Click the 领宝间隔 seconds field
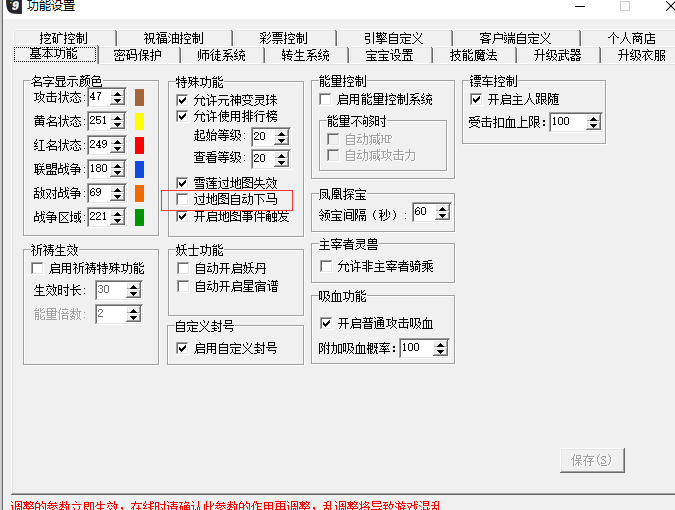The height and width of the screenshot is (510, 675). tap(424, 212)
